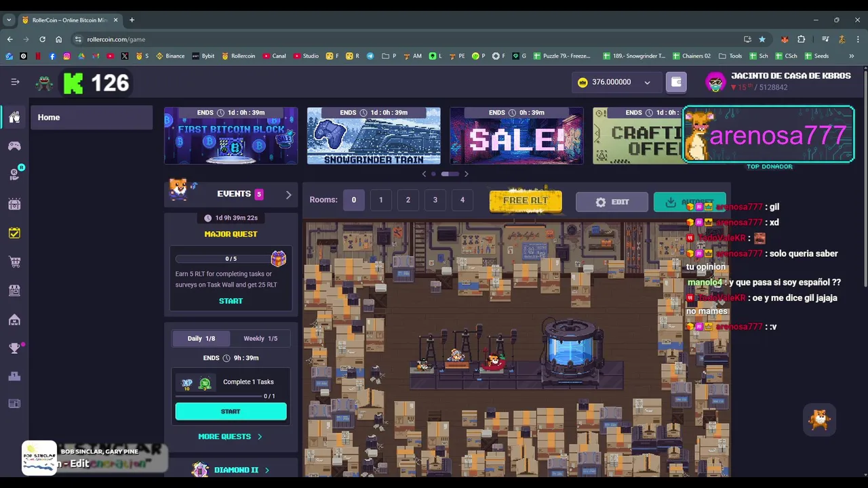The image size is (868, 488).
Task: Open the Binance bookmark
Action: (170, 56)
